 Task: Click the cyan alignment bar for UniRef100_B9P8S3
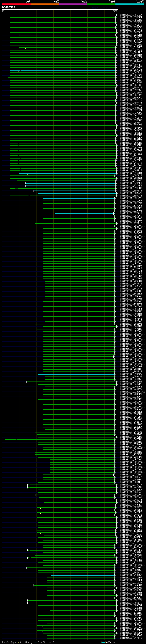coord(75,191)
